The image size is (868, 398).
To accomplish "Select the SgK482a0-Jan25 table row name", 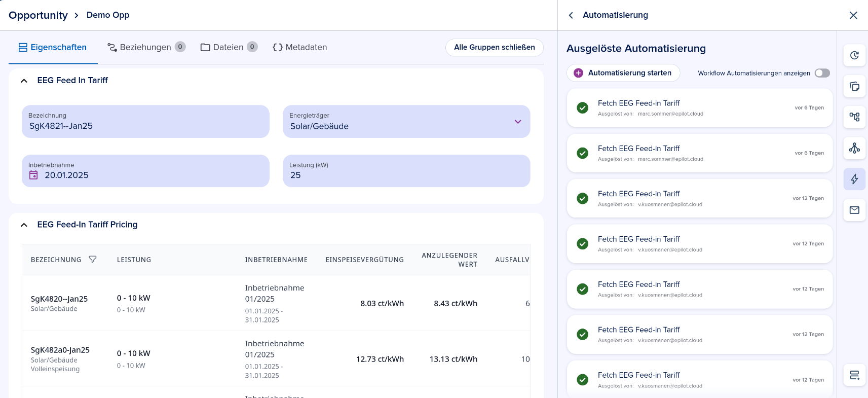I will [x=60, y=350].
